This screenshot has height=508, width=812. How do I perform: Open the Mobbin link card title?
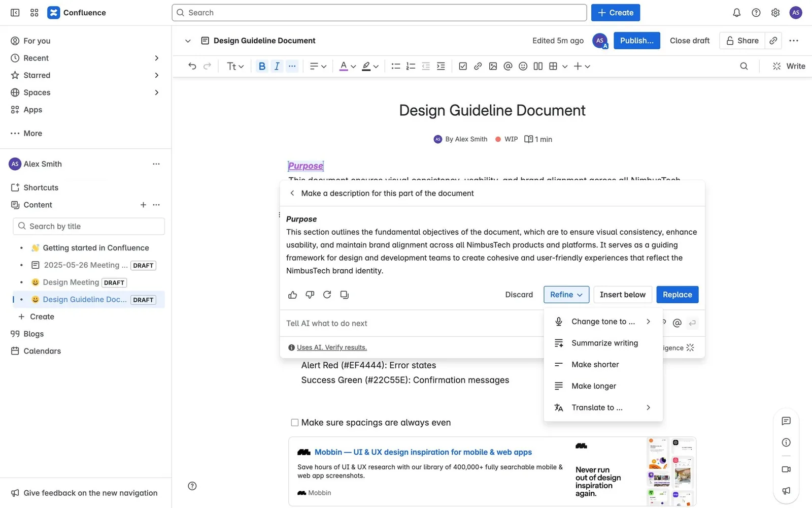pyautogui.click(x=423, y=452)
